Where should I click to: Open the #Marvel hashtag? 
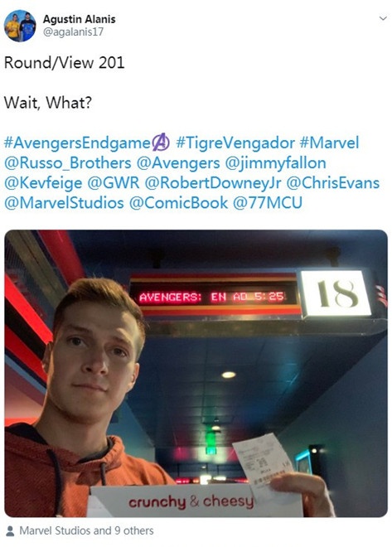pyautogui.click(x=329, y=143)
